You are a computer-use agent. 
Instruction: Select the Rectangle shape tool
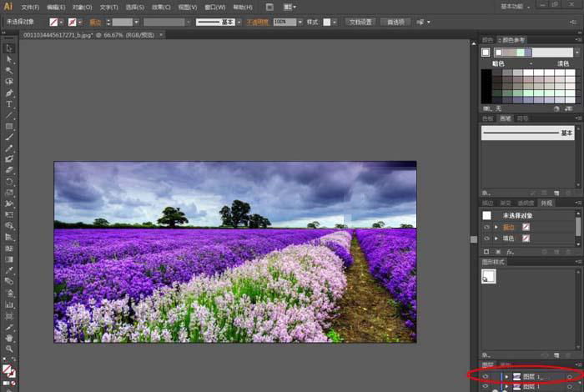tap(9, 126)
